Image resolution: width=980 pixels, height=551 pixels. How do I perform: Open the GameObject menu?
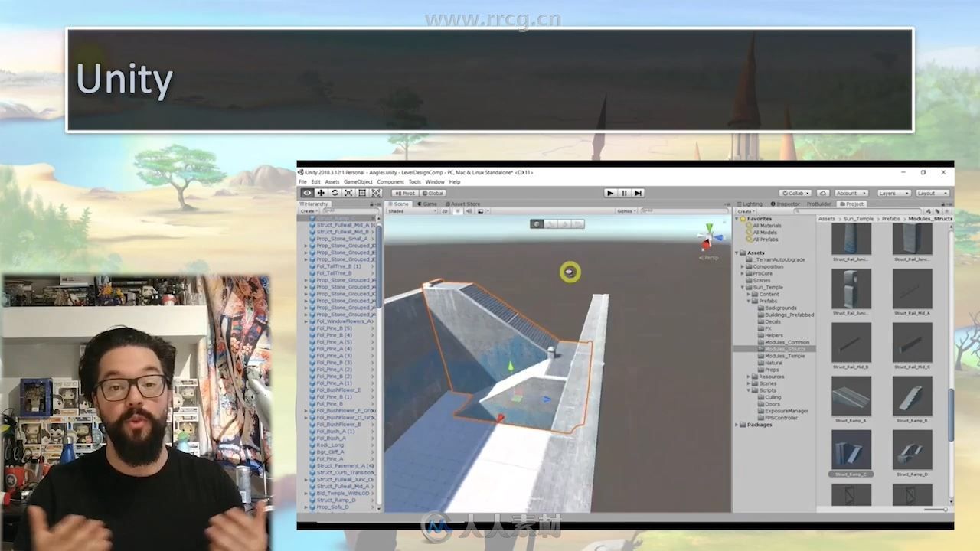click(x=358, y=182)
